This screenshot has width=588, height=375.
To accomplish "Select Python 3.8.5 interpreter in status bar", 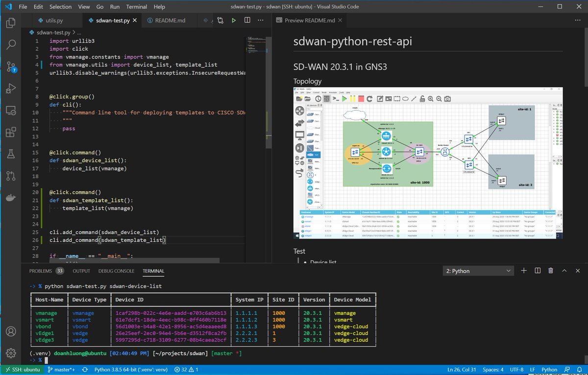I will 130,370.
